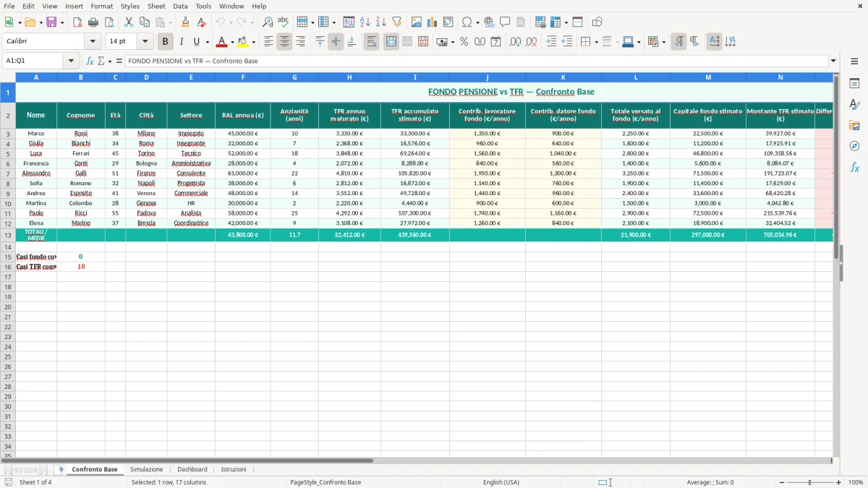The image size is (868, 488).
Task: Click the Sort Ascending icon
Action: coord(365,22)
